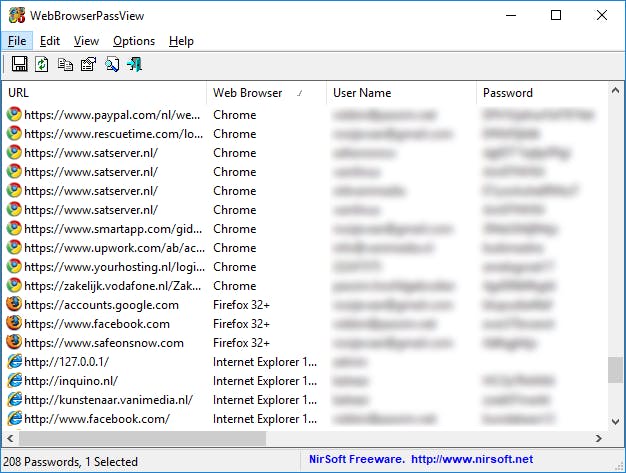
Task: Click the WebBrowserPassView title bar app icon
Action: [17, 16]
